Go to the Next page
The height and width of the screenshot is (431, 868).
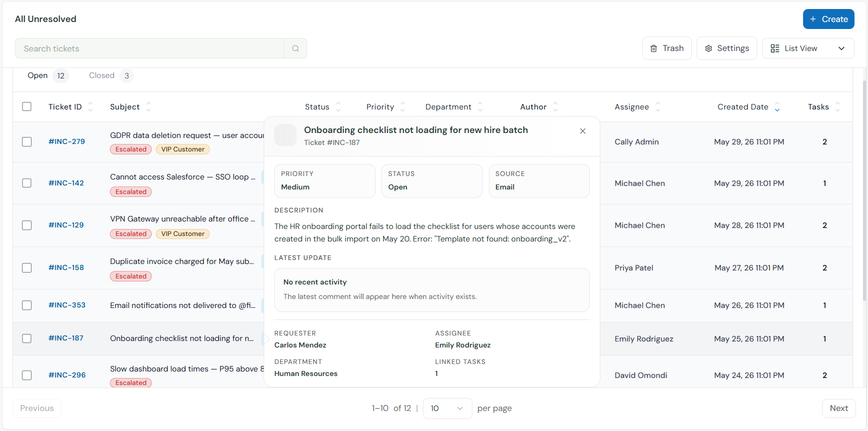(x=839, y=408)
